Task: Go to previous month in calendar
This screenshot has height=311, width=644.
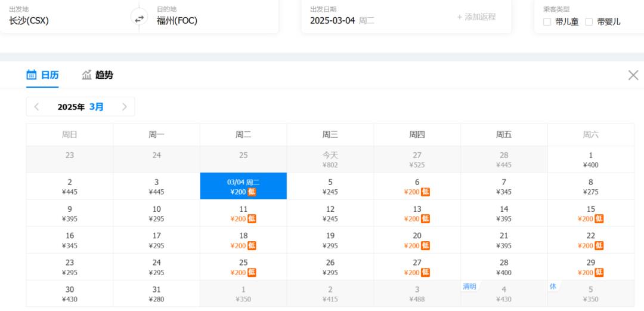Action: click(x=36, y=107)
